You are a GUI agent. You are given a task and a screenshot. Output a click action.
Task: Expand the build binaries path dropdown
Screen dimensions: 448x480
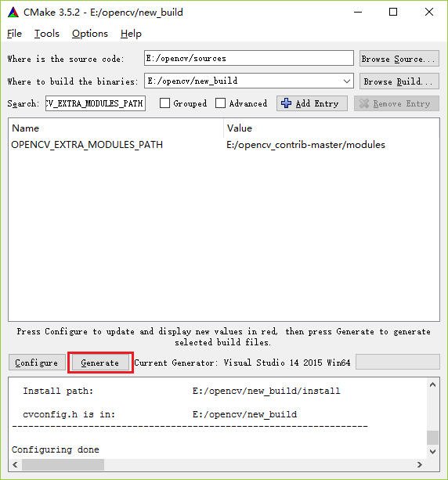pos(347,81)
